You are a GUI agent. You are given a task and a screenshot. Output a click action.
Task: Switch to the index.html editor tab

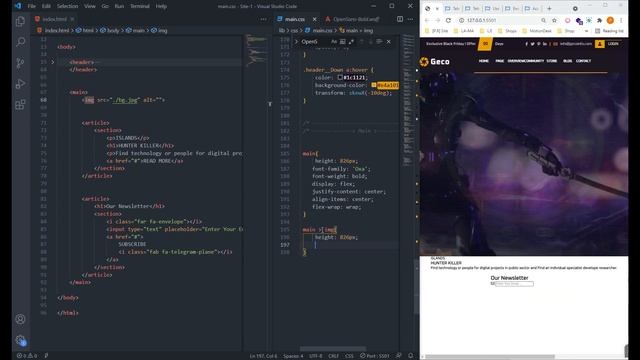pyautogui.click(x=54, y=19)
